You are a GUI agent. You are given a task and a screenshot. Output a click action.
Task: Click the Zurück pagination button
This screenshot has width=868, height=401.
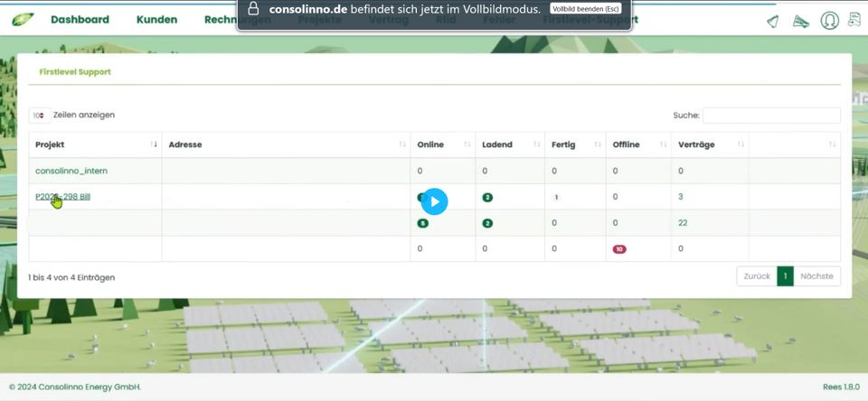(x=757, y=276)
